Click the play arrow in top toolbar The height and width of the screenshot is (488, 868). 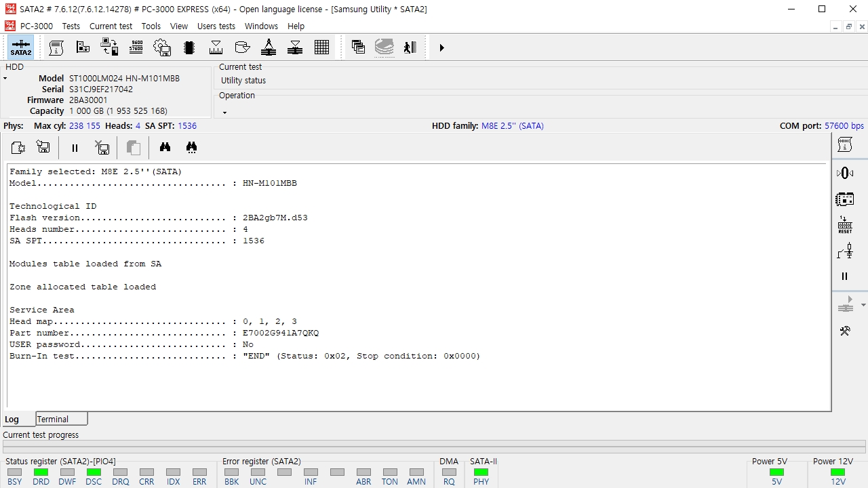point(441,47)
